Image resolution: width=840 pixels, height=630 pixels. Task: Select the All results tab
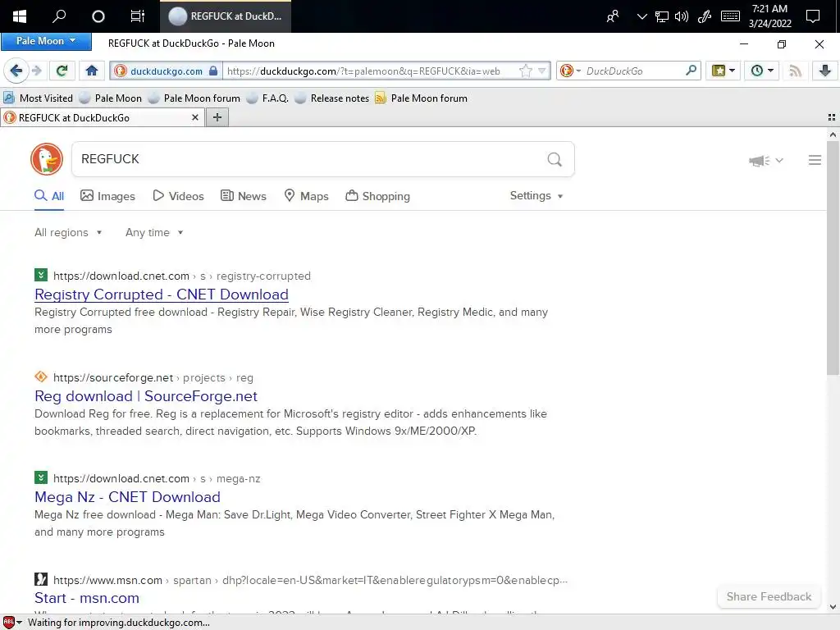pos(48,196)
